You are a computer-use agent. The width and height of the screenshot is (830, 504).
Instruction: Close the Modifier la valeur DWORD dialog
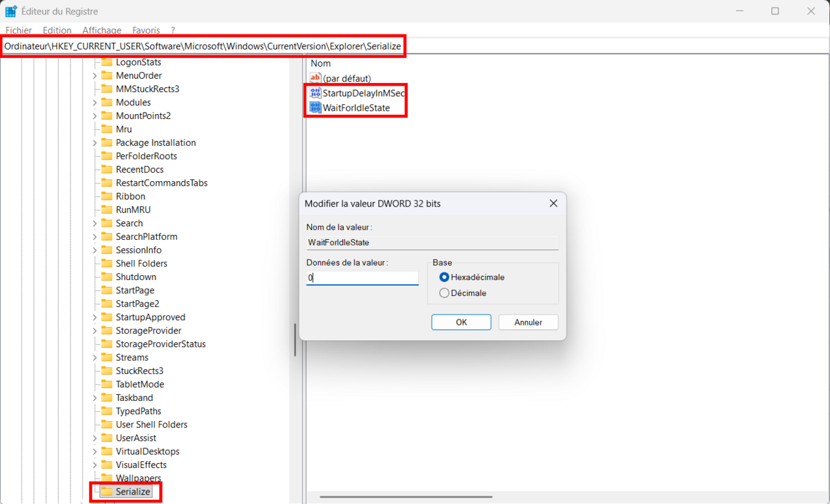coord(553,203)
